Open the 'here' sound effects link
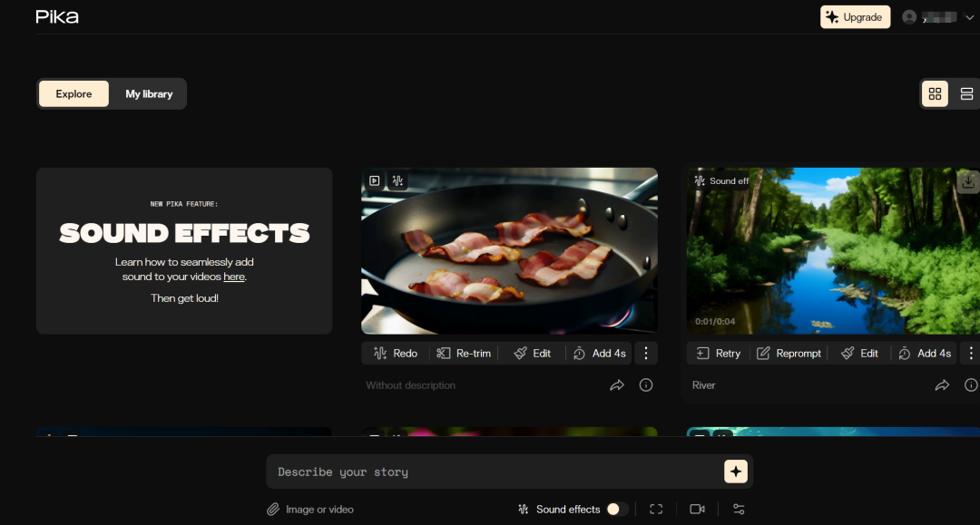Image resolution: width=980 pixels, height=525 pixels. pyautogui.click(x=233, y=277)
